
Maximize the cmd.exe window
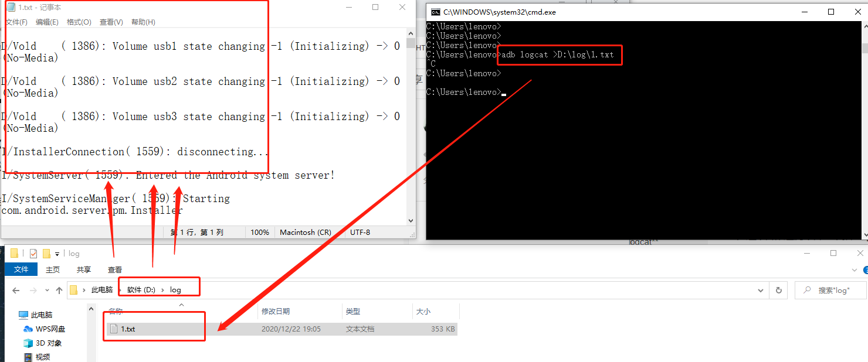pos(831,12)
